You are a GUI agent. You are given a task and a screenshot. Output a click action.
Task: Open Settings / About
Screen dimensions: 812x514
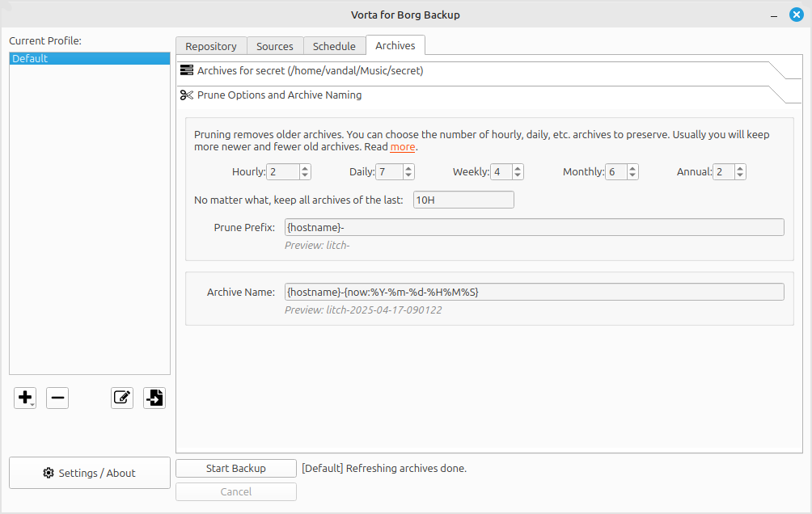click(x=90, y=473)
